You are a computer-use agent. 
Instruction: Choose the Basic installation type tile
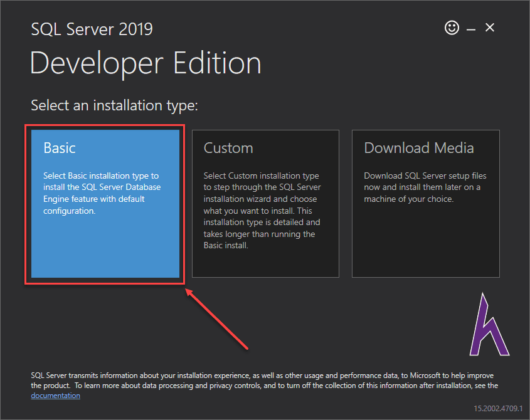click(x=105, y=204)
